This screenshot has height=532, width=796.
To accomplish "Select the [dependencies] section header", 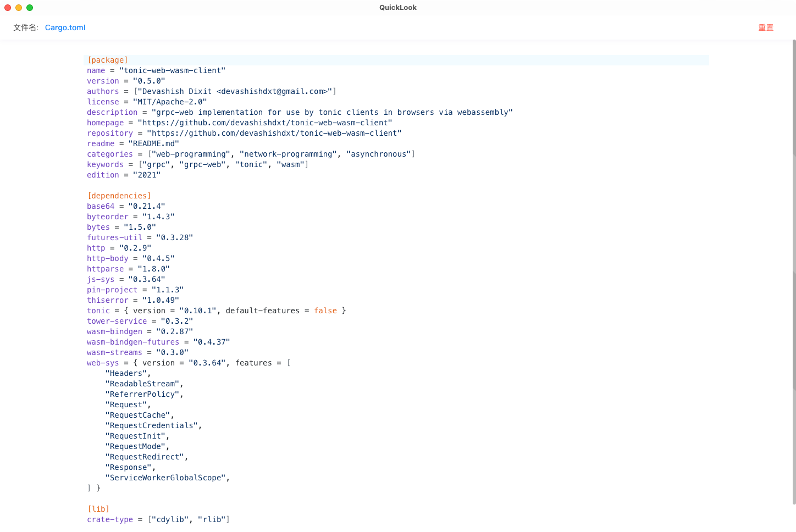I will tap(119, 196).
